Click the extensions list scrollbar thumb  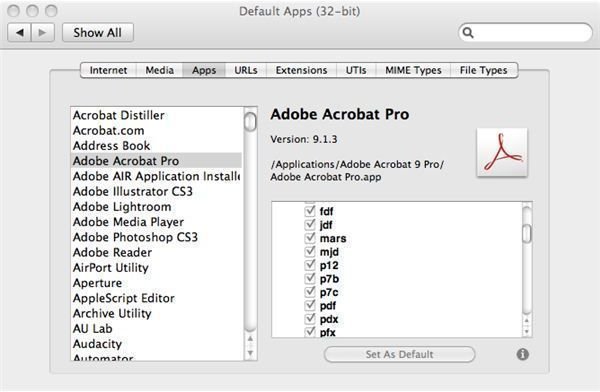[527, 234]
